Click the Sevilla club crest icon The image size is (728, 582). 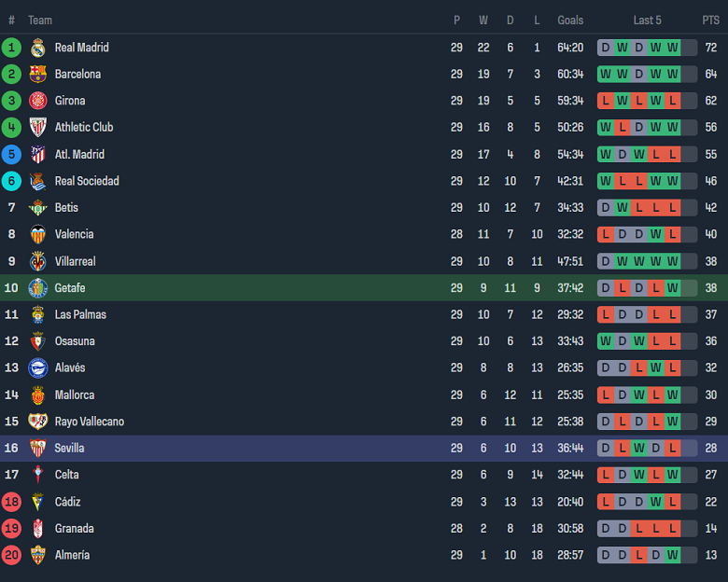(37, 449)
